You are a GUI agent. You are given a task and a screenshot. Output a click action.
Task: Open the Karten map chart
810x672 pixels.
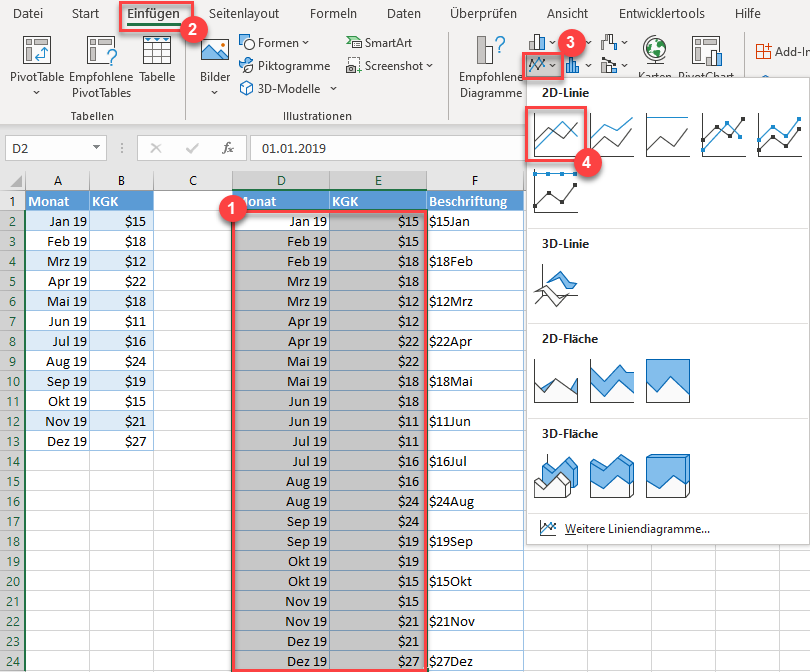655,54
